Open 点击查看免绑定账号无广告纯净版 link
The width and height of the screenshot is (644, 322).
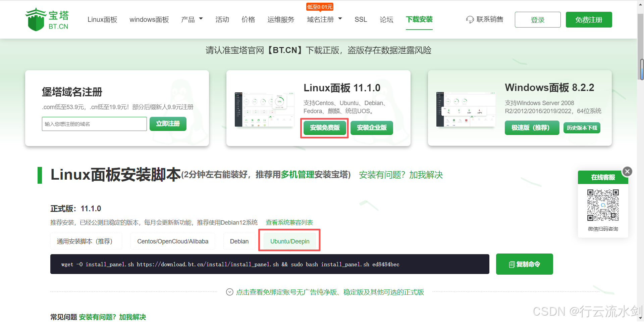330,292
